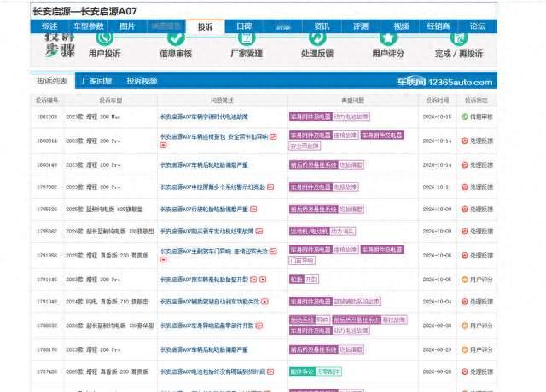Viewport: 546px width, 392px height.
Task: Click 安全带故障 tag in 2026-10-14 row
Action: tap(305, 146)
